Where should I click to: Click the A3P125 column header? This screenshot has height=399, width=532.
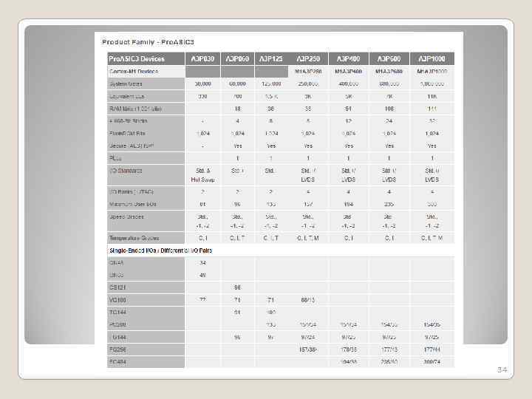(270, 58)
